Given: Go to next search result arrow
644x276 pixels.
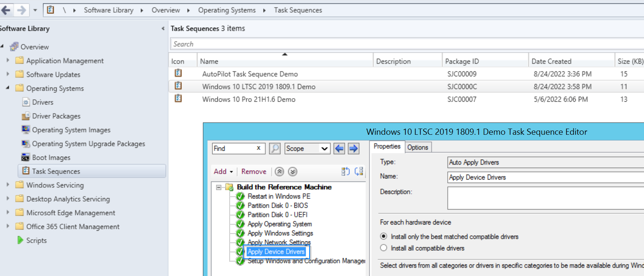Looking at the screenshot, I should 353,149.
